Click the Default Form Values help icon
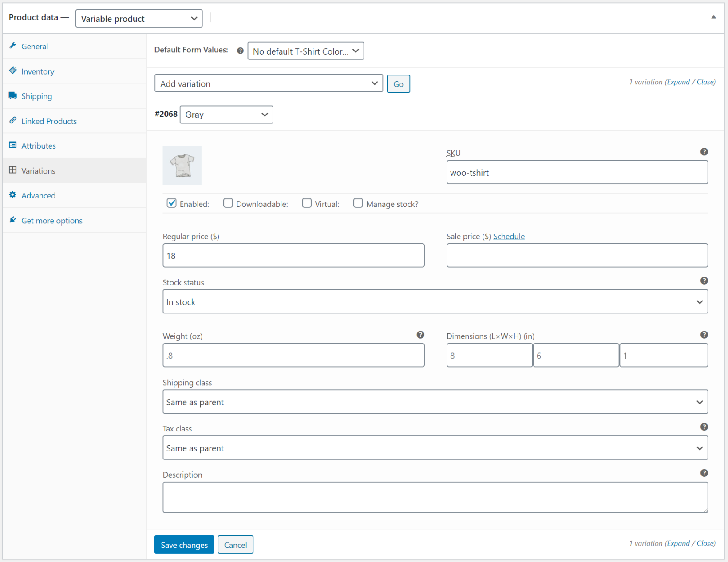Screen dimensions: 728x562 [x=240, y=51]
